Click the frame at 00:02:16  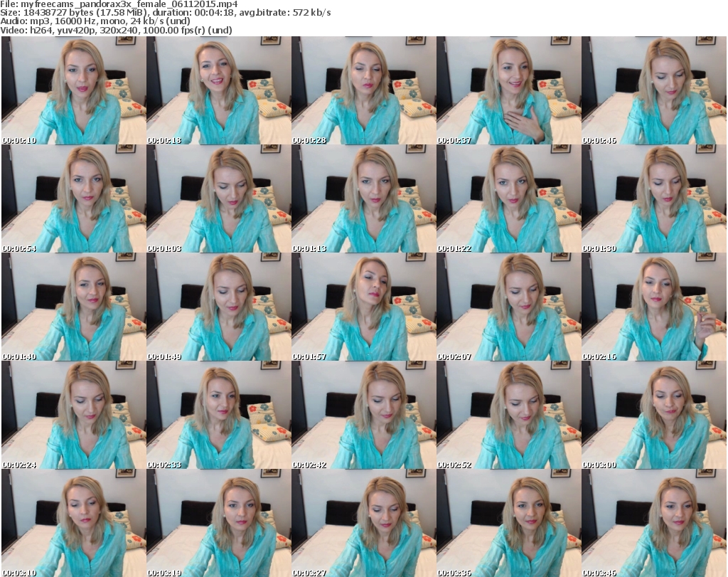point(653,307)
